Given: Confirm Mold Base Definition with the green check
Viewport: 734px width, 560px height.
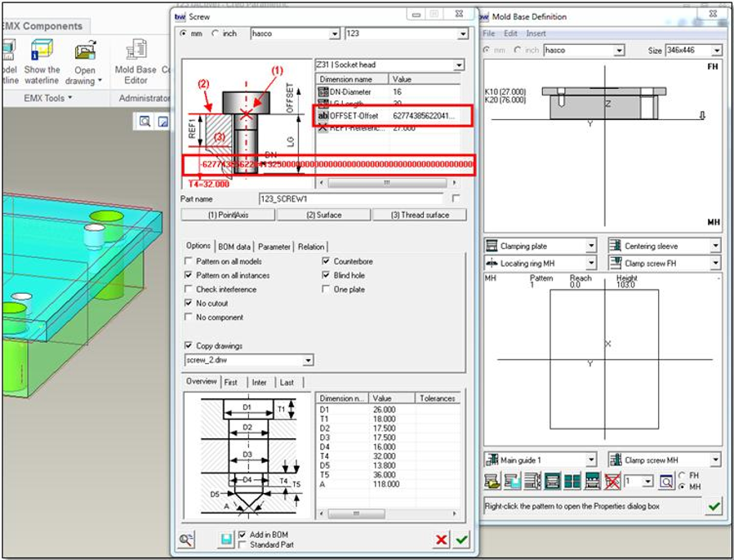Looking at the screenshot, I should tap(714, 506).
